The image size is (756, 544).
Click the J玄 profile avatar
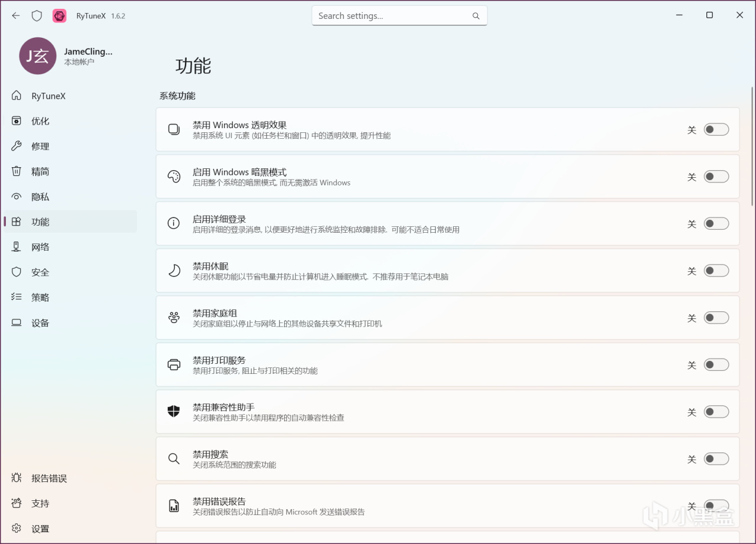pyautogui.click(x=38, y=56)
